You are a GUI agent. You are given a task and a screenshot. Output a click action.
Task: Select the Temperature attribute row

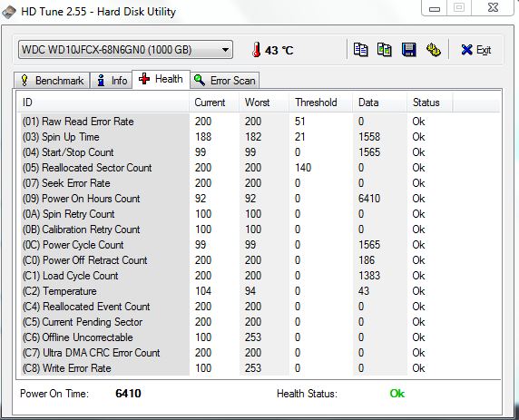pyautogui.click(x=259, y=291)
